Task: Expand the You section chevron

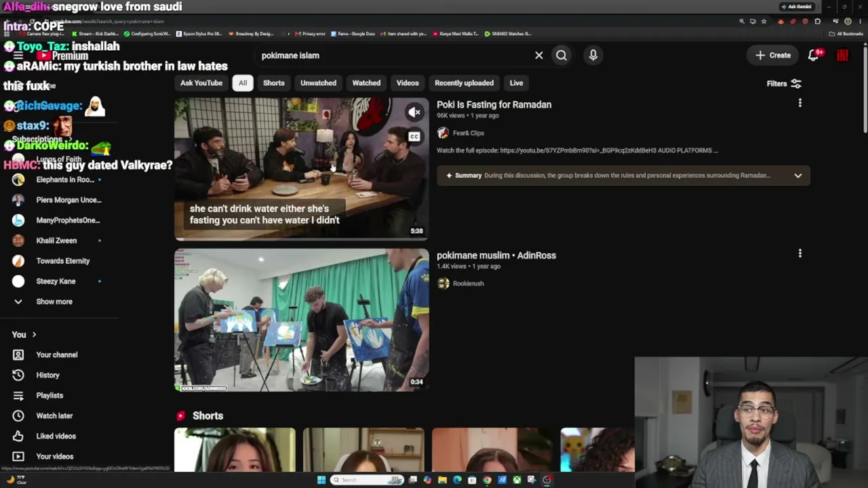Action: click(34, 335)
